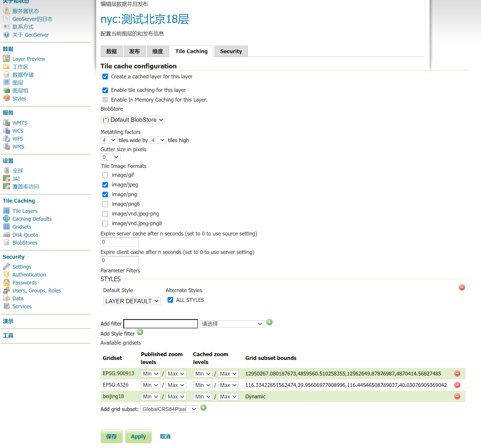Focus the expire server cache input
Image resolution: width=481 pixels, height=448 pixels.
(x=119, y=242)
